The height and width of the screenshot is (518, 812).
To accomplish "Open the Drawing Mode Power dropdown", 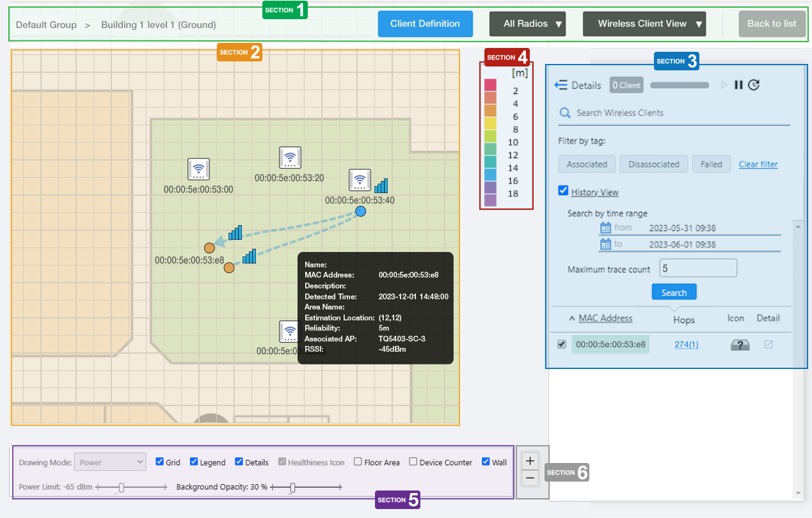I will 110,462.
